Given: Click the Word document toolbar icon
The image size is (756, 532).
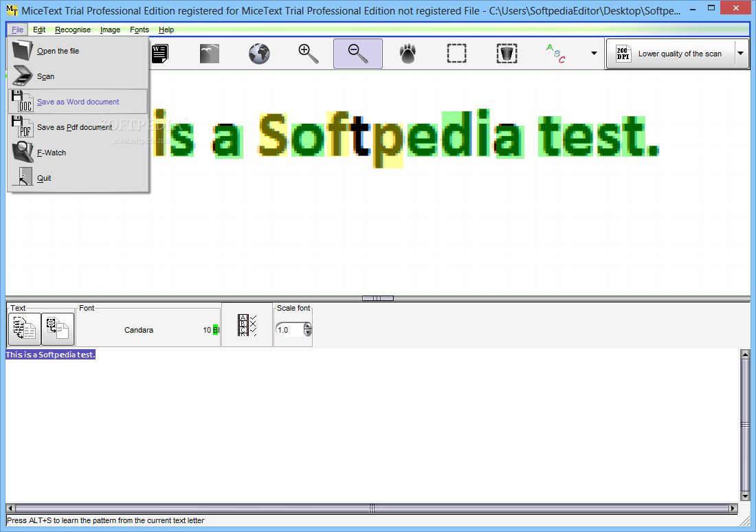Looking at the screenshot, I should click(159, 54).
